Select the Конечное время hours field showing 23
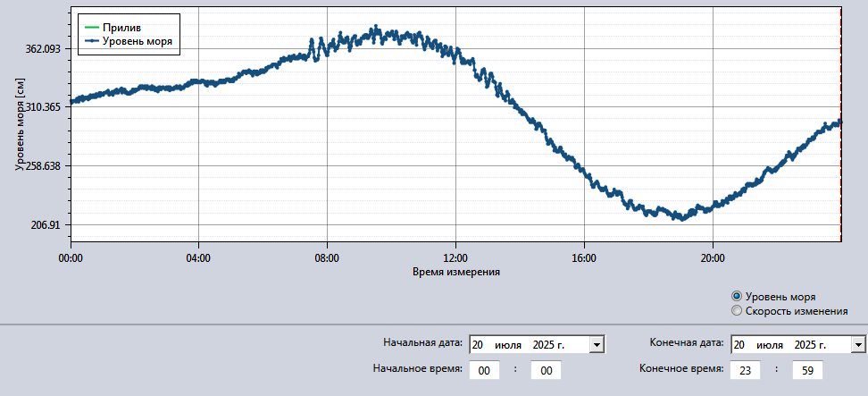This screenshot has width=868, height=396. tap(744, 370)
